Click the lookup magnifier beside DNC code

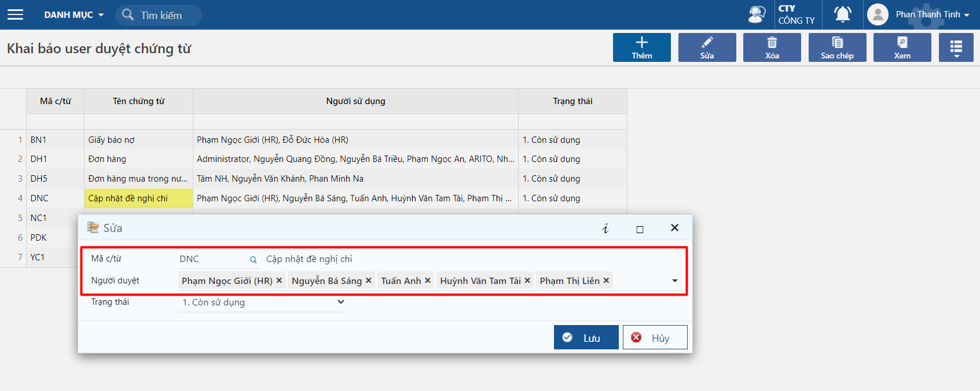[x=253, y=260]
